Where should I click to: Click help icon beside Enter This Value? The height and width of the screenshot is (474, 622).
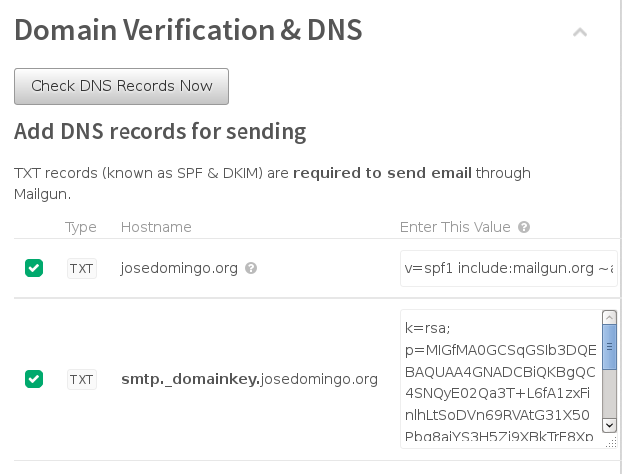pyautogui.click(x=524, y=228)
